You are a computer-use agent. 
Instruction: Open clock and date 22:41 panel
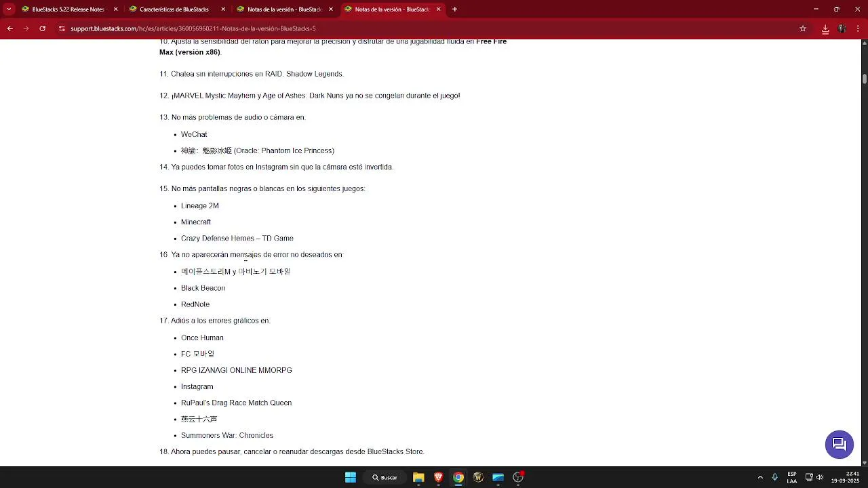(x=845, y=477)
